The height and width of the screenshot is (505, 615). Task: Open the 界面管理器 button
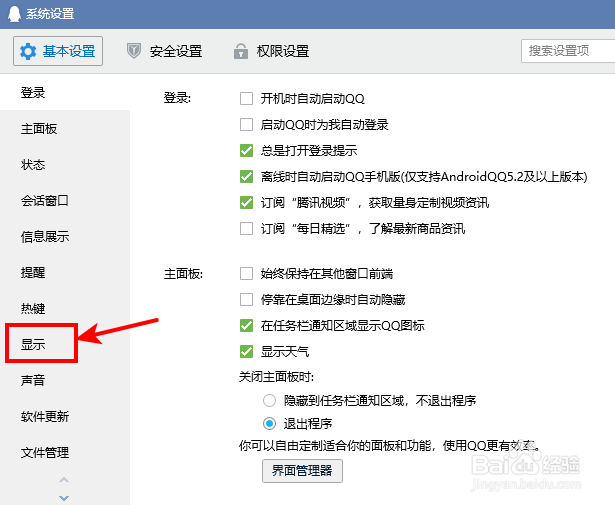(302, 470)
